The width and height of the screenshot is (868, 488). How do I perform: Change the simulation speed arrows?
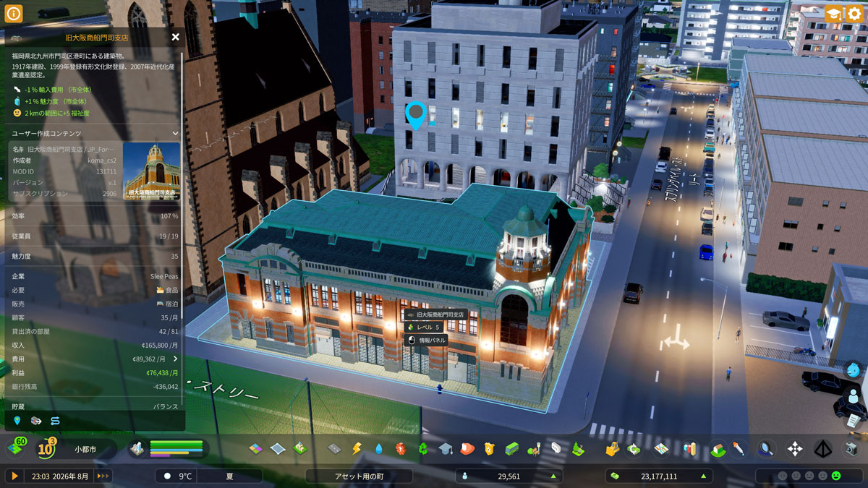pos(103,476)
